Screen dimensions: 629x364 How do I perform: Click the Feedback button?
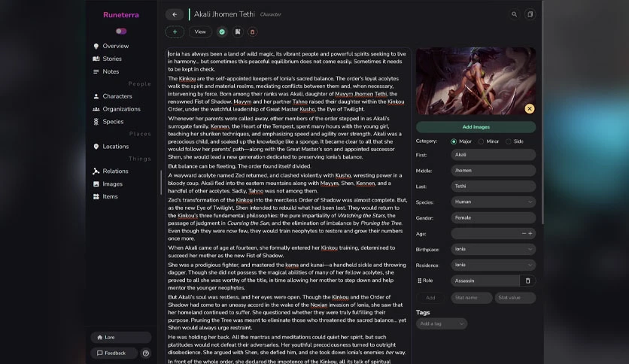click(114, 353)
